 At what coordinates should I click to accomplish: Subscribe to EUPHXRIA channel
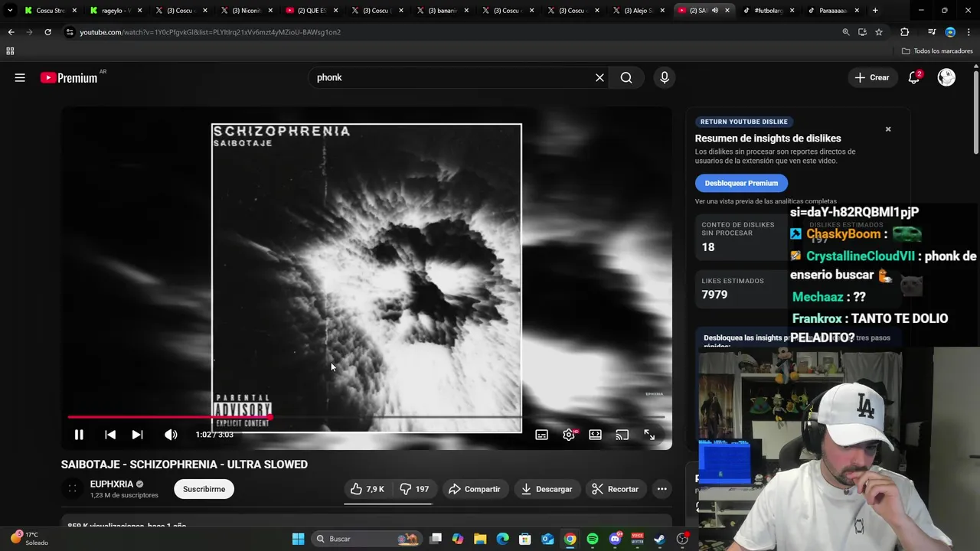tap(204, 489)
